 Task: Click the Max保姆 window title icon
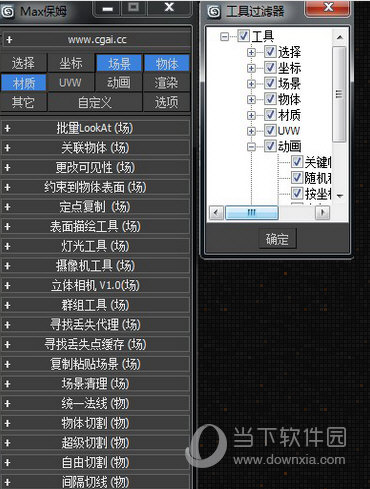(8, 12)
